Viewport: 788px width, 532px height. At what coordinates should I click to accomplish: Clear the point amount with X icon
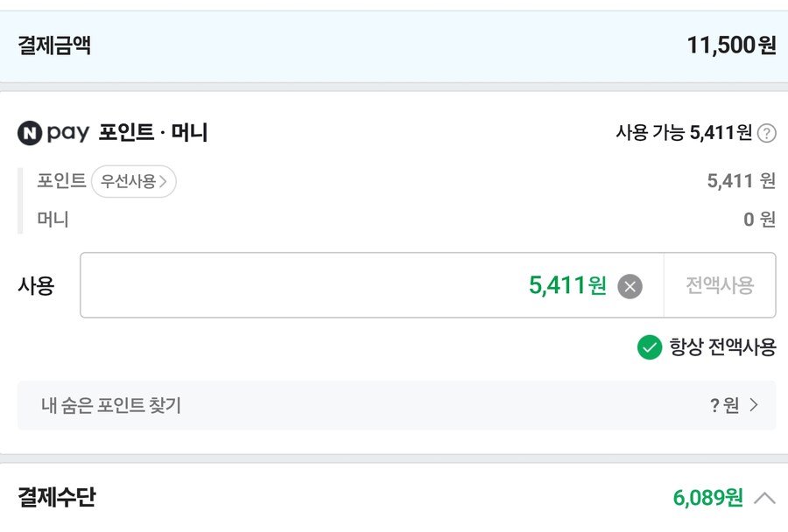630,286
